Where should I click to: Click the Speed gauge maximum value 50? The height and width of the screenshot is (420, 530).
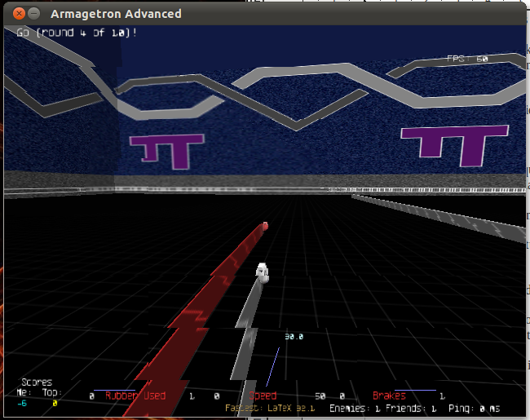(320, 396)
